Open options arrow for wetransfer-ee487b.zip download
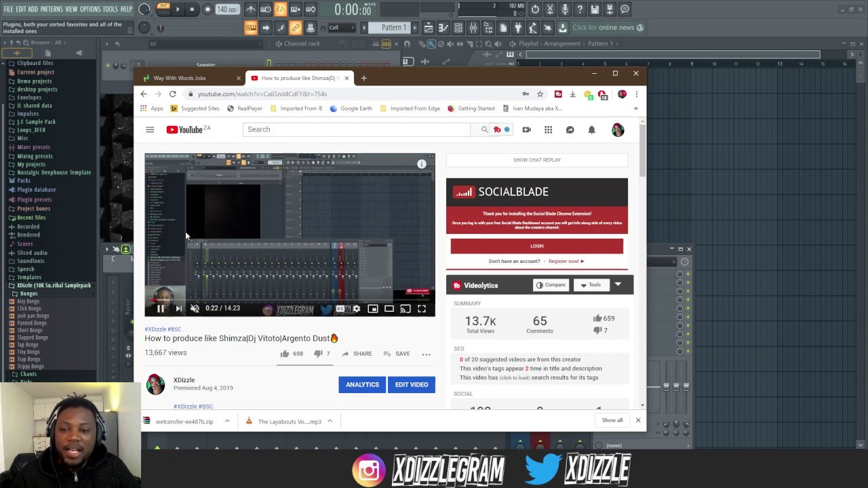Screen dimensions: 868x488 pyautogui.click(x=227, y=421)
